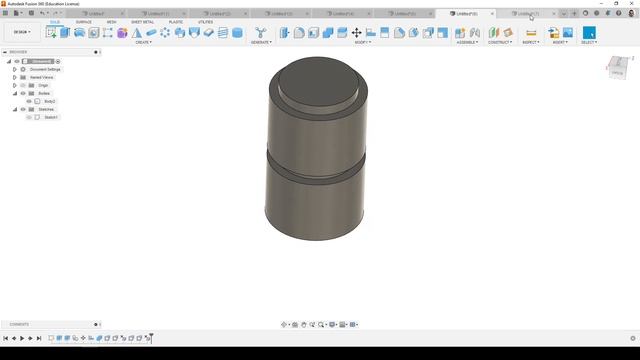640x360 pixels.
Task: Select the Coil tool icon
Action: (223, 33)
